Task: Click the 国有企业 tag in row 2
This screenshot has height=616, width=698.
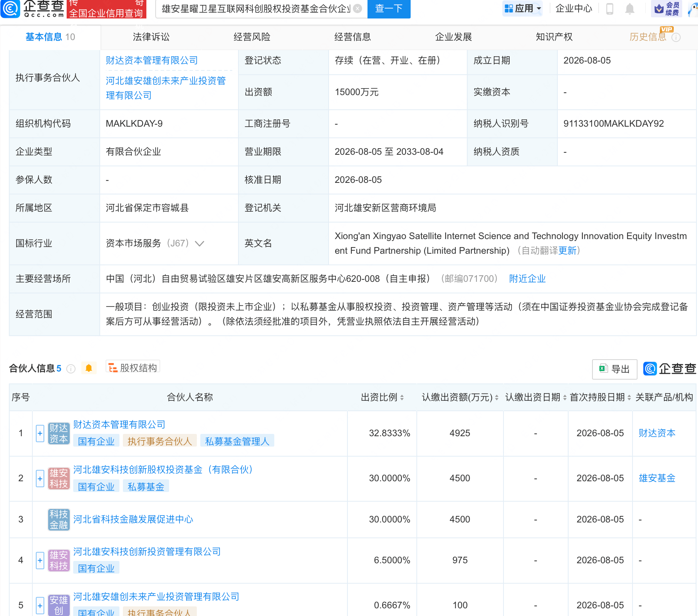Action: click(x=96, y=487)
